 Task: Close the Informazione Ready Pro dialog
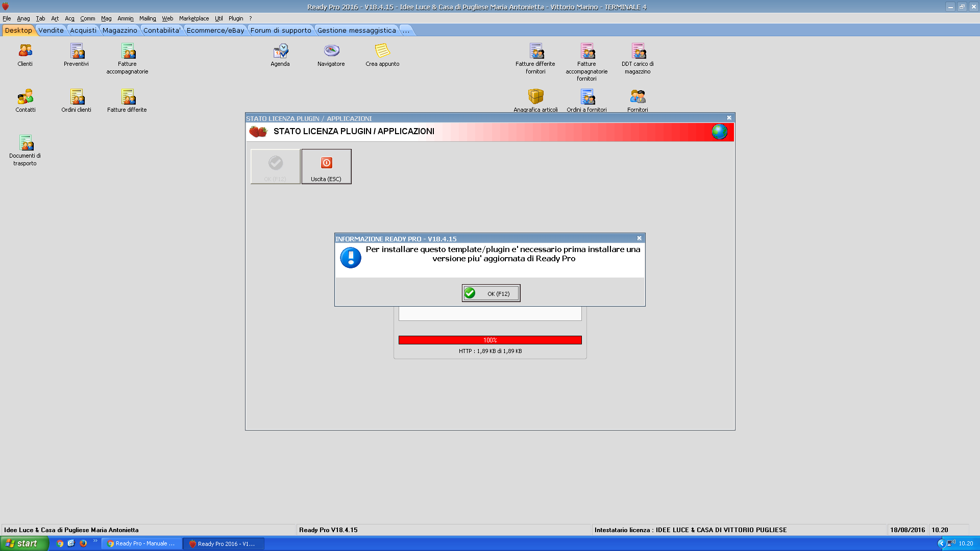click(639, 238)
